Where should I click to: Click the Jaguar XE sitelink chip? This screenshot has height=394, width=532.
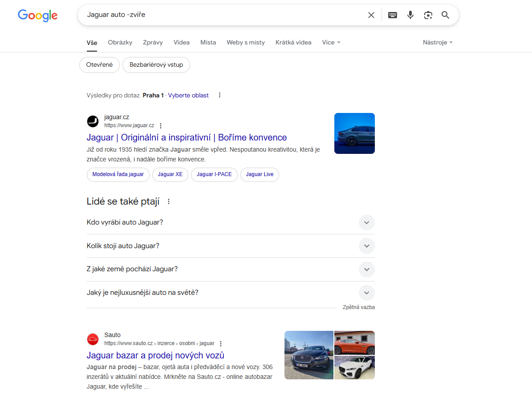(x=170, y=174)
